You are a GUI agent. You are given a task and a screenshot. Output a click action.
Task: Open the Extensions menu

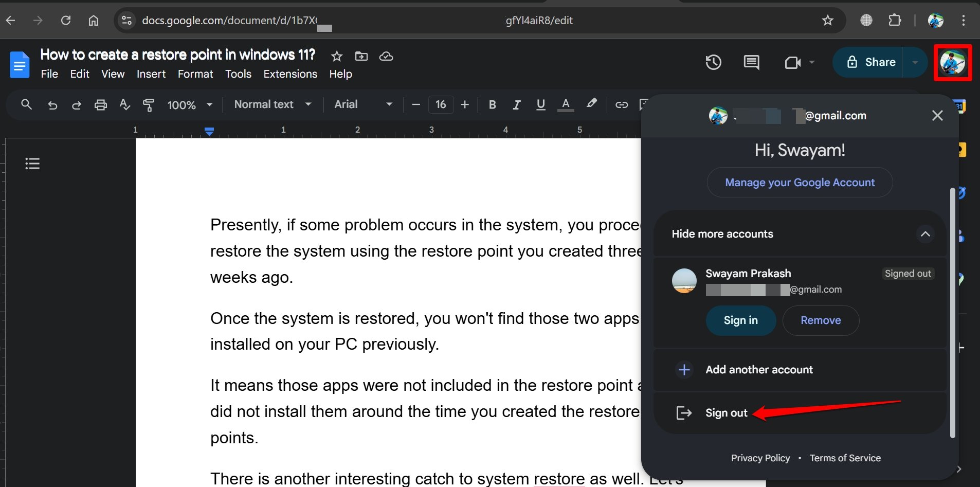click(x=291, y=74)
